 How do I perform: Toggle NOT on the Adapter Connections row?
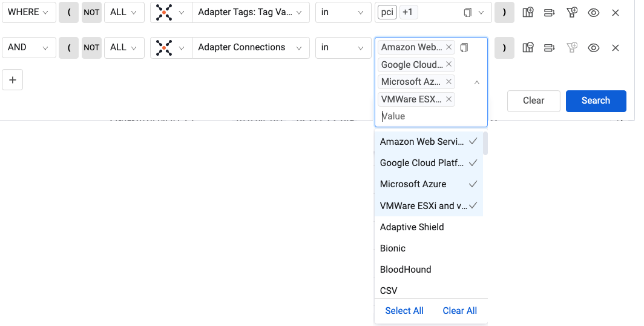click(x=91, y=48)
